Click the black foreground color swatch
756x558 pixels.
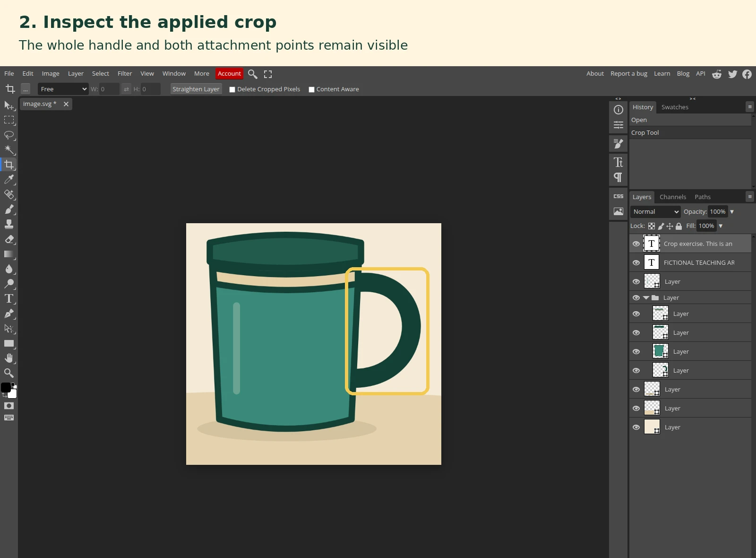[x=6, y=388]
